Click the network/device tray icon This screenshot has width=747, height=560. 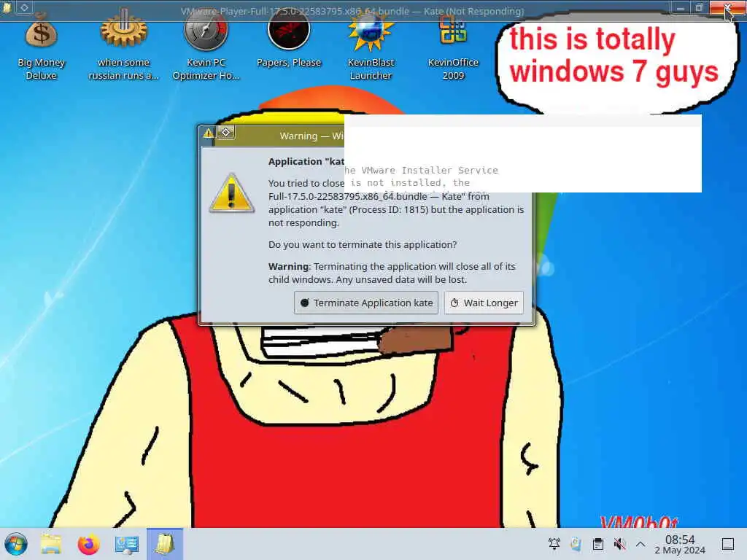pyautogui.click(x=576, y=544)
